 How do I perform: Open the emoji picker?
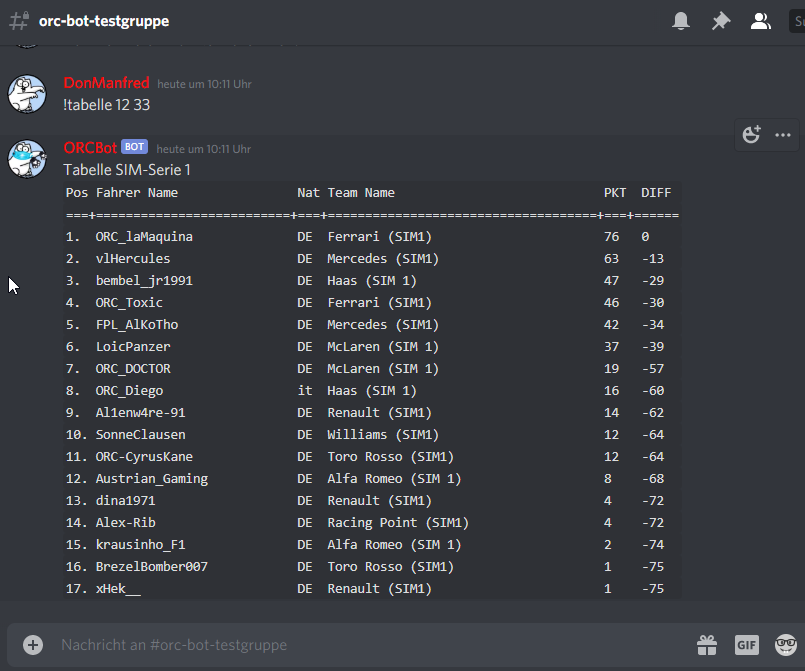click(x=785, y=645)
